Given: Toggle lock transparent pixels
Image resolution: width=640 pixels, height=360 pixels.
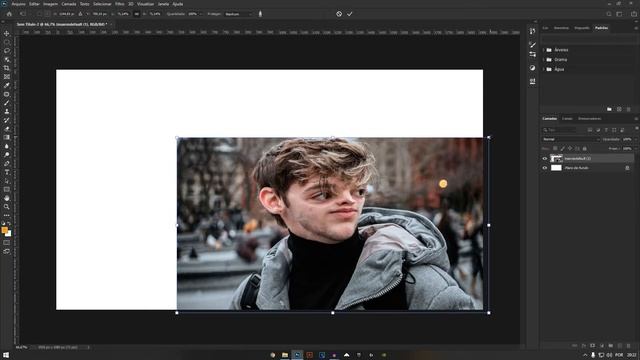Looking at the screenshot, I should (555, 149).
